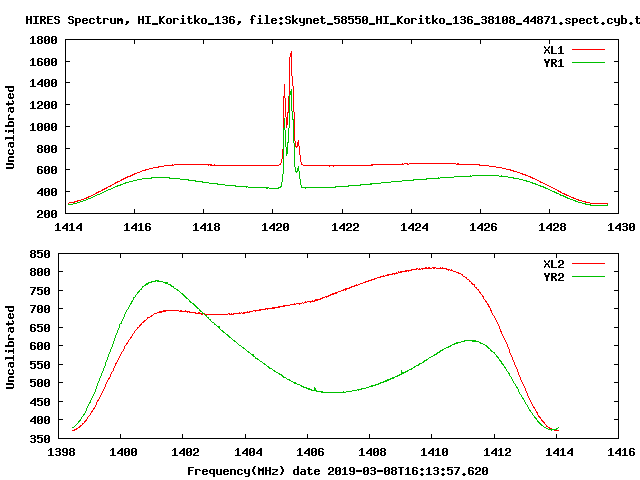Click the 1406 x-axis tick label
The width and height of the screenshot is (640, 480).
coord(310,452)
